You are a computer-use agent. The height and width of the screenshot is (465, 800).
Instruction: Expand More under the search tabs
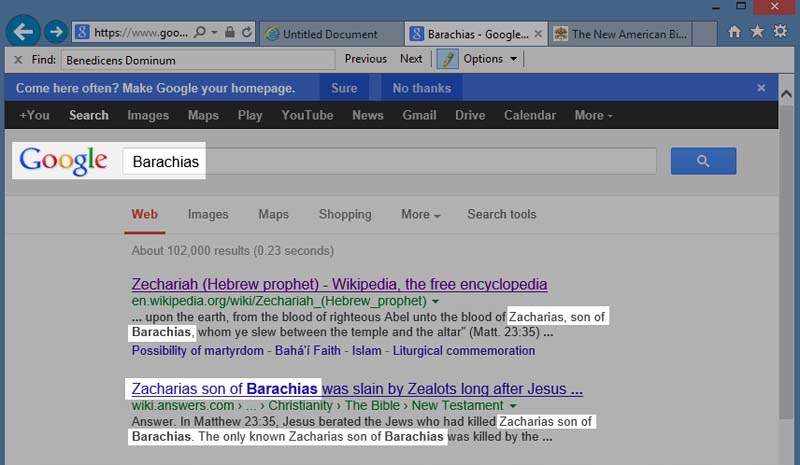[420, 214]
